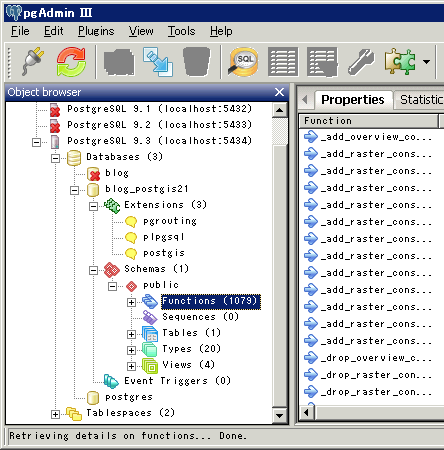The image size is (444, 450).
Task: Click the Views node icon
Action: pos(150,366)
